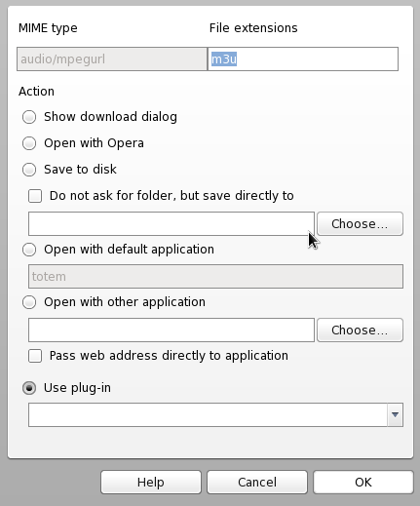420x506 pixels.
Task: Cancel the file type dialog
Action: (257, 483)
